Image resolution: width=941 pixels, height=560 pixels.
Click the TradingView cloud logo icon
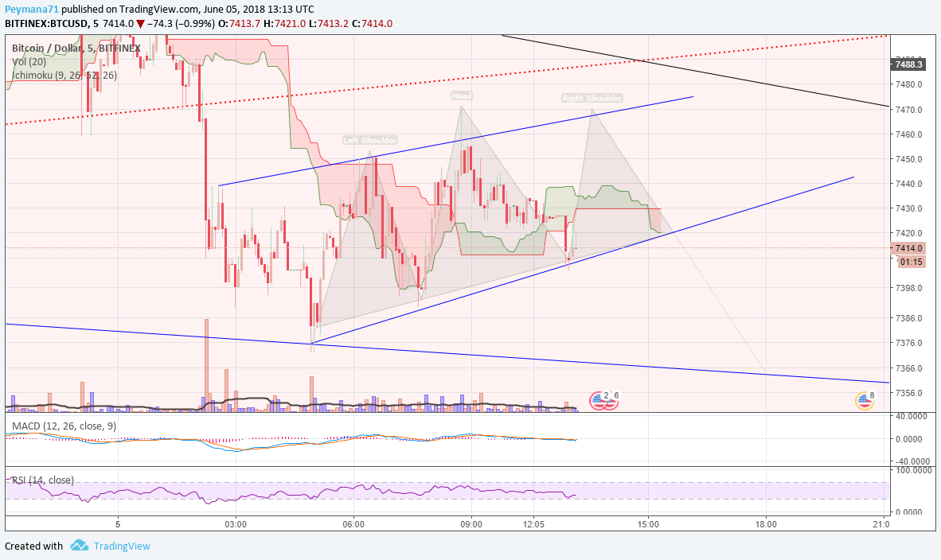coord(80,545)
